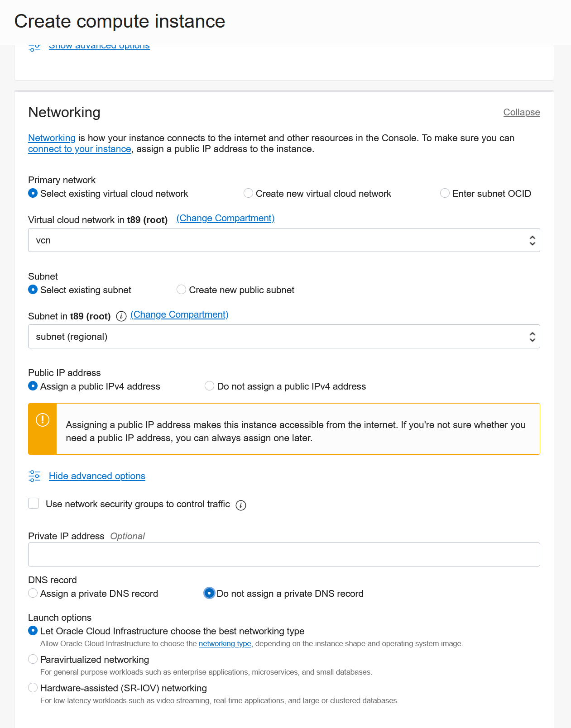Select Create new virtual cloud network
This screenshot has height=728, width=571.
[248, 193]
